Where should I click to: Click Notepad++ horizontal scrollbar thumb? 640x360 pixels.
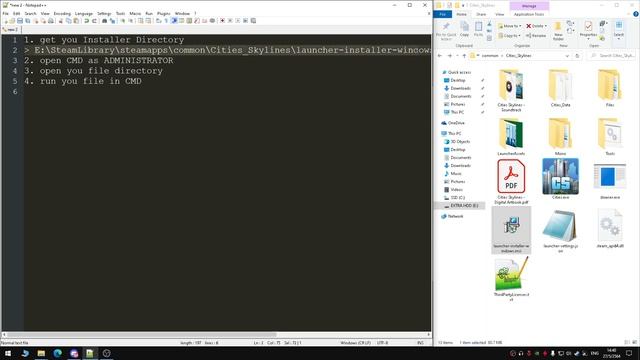(x=142, y=335)
